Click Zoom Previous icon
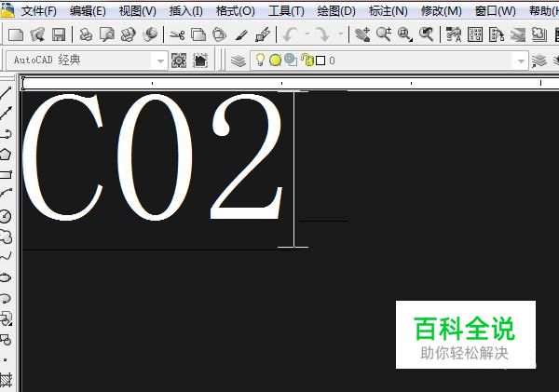The height and width of the screenshot is (392, 559). (x=426, y=34)
